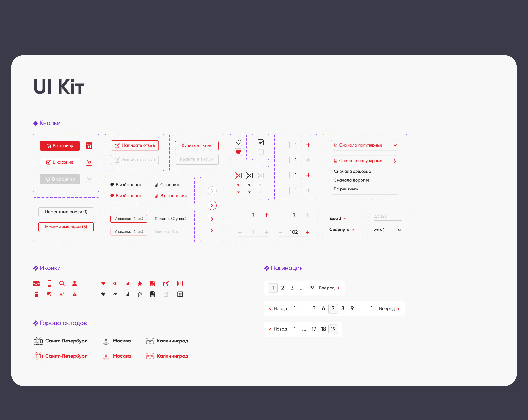
Task: Toggle the checked black checkbox
Action: click(260, 142)
